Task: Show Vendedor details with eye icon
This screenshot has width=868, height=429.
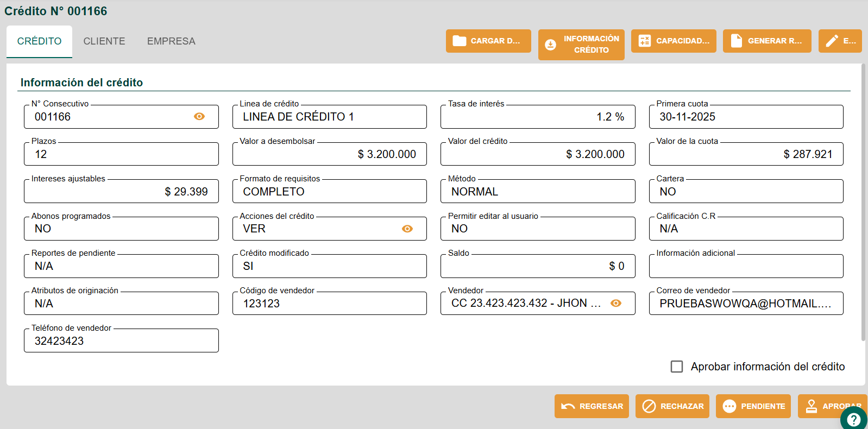Action: 615,304
